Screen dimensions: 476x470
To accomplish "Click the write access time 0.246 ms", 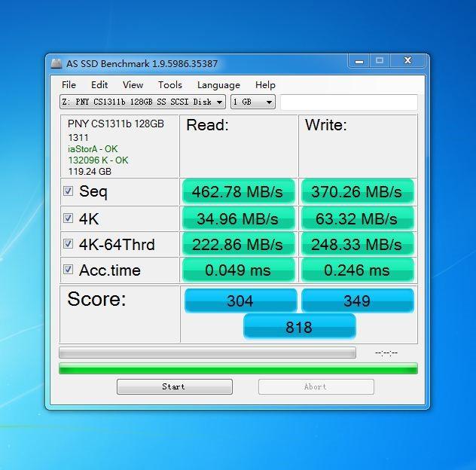I will coord(357,270).
